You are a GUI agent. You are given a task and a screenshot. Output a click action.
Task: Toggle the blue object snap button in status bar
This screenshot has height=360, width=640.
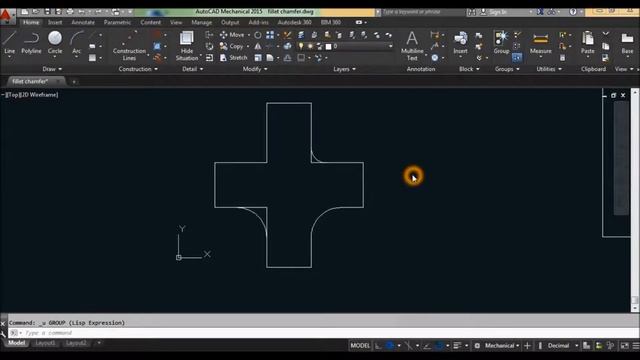pos(439,346)
